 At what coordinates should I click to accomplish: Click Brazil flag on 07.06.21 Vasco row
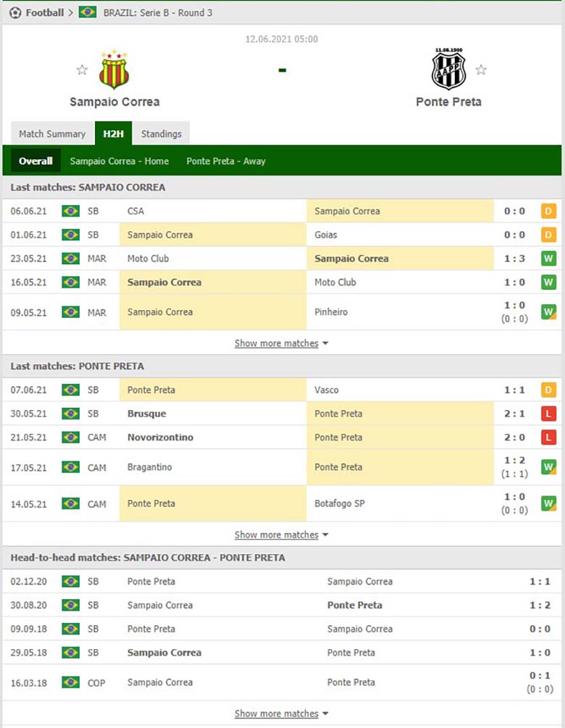[70, 390]
